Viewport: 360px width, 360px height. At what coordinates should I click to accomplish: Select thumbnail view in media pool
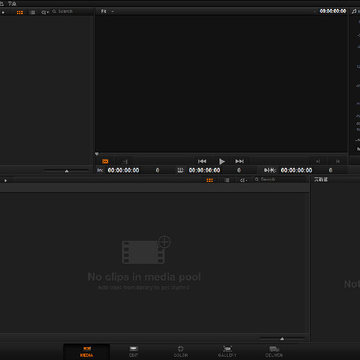(210, 180)
